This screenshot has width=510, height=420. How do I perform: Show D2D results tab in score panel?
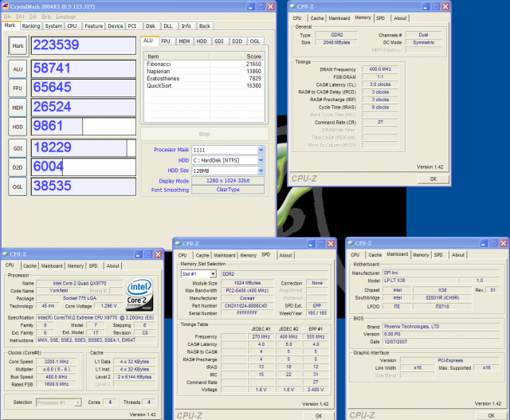click(237, 41)
